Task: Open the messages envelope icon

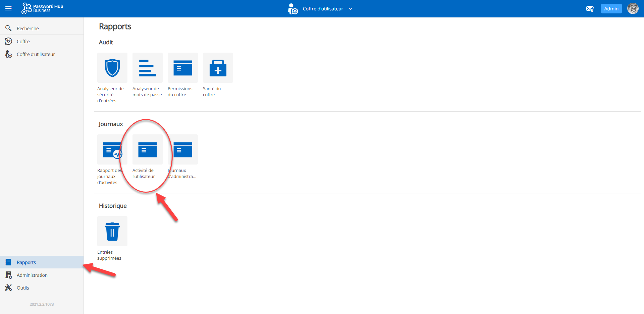Action: tap(590, 9)
